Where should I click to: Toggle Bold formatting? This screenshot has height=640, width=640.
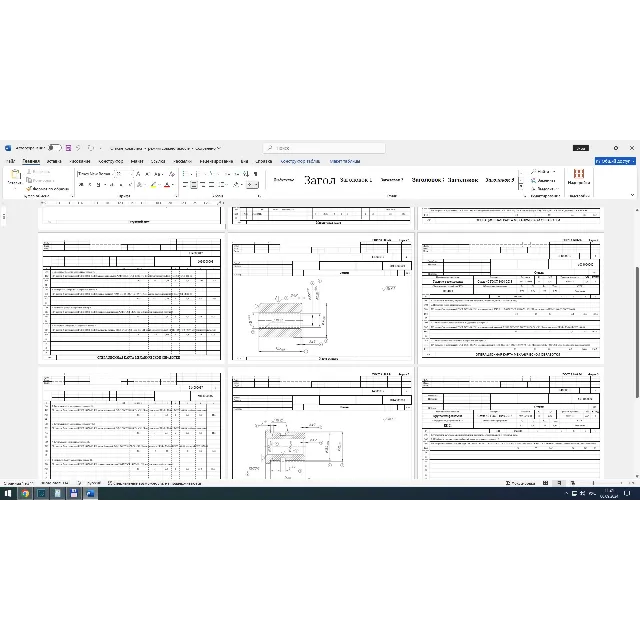[x=81, y=185]
